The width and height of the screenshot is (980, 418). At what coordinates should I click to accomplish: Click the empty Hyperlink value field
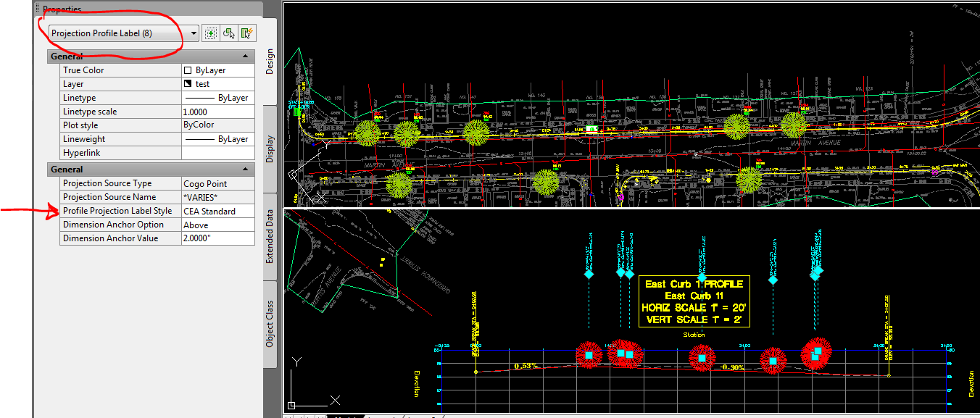(x=217, y=153)
